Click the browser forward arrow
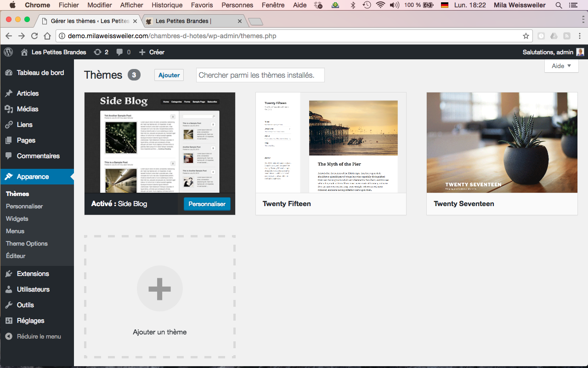 point(22,36)
